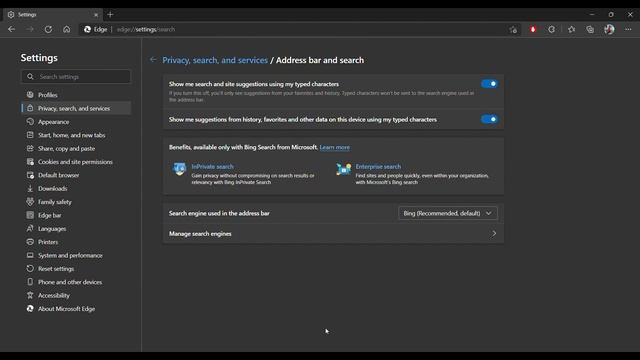
Task: Go back using the browser back arrow
Action: click(11, 29)
